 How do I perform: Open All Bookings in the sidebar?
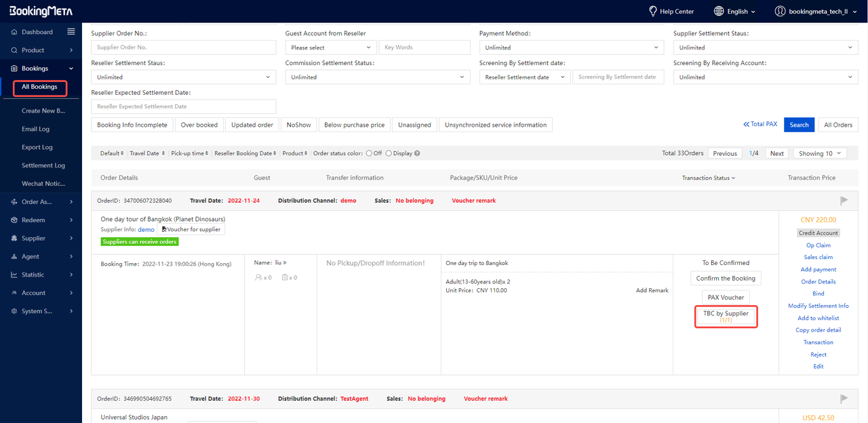(39, 87)
